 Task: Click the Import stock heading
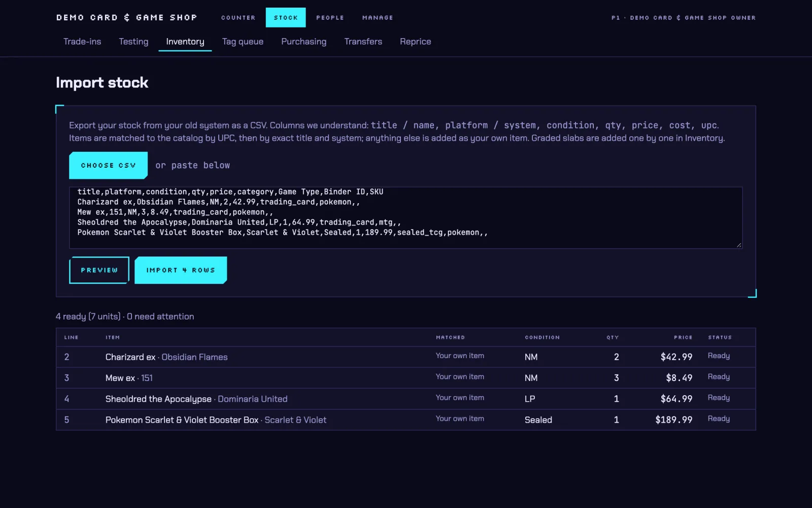(102, 83)
